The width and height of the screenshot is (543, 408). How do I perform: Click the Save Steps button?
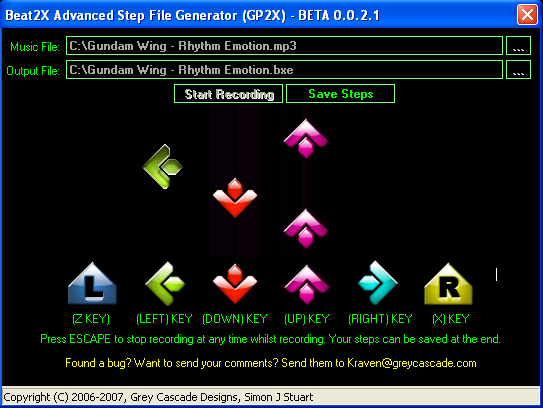click(x=340, y=94)
